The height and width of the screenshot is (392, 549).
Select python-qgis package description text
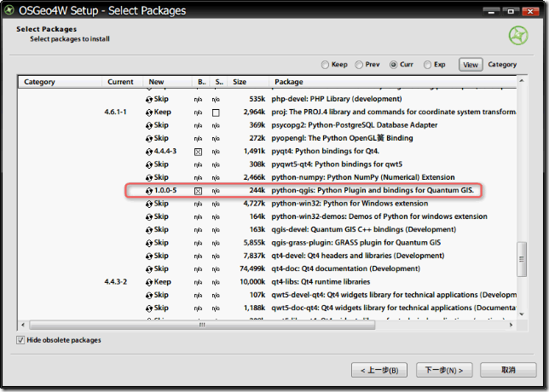click(373, 190)
